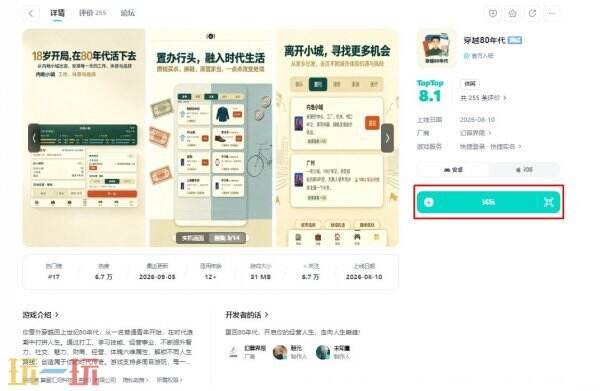Screen dimensions: 600x391
Task: Open the QR code icon on teal button
Action: (549, 202)
